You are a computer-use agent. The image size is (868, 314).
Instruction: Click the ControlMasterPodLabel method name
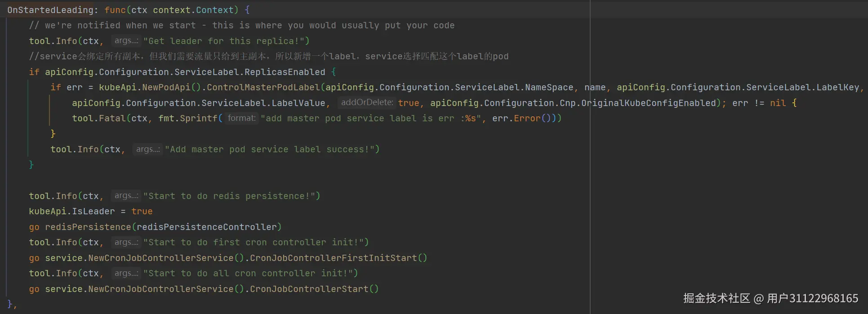click(x=263, y=87)
